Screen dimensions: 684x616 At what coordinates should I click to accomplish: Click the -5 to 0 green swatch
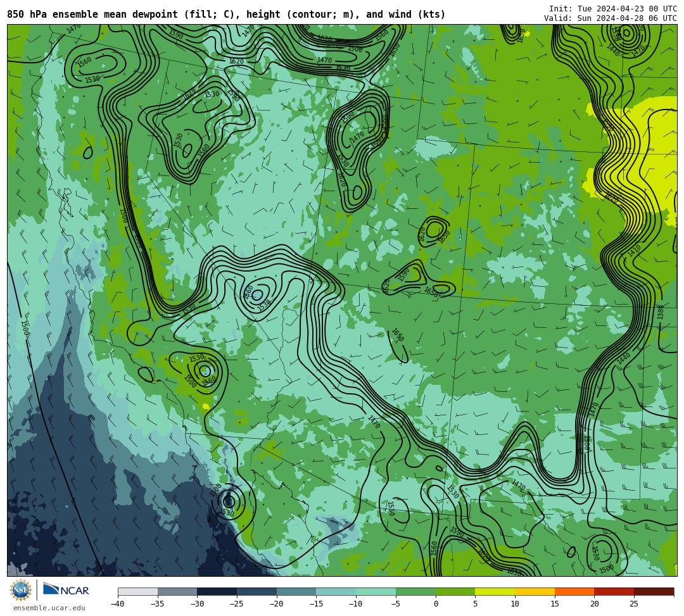point(415,591)
